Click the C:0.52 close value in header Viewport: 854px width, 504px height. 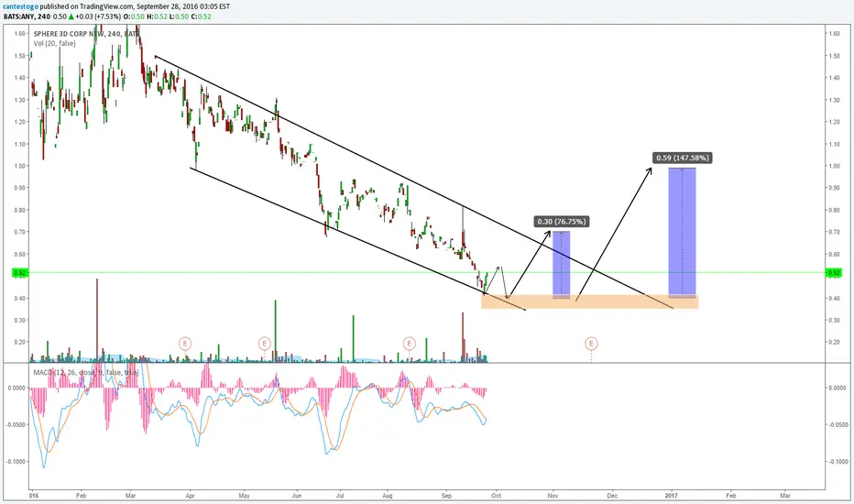(201, 16)
